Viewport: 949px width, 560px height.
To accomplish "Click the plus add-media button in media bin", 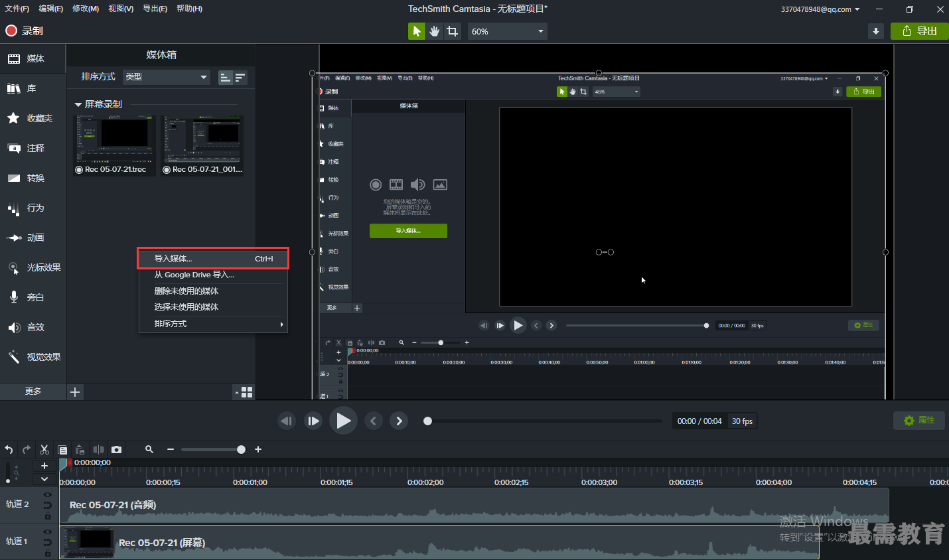I will [x=75, y=392].
